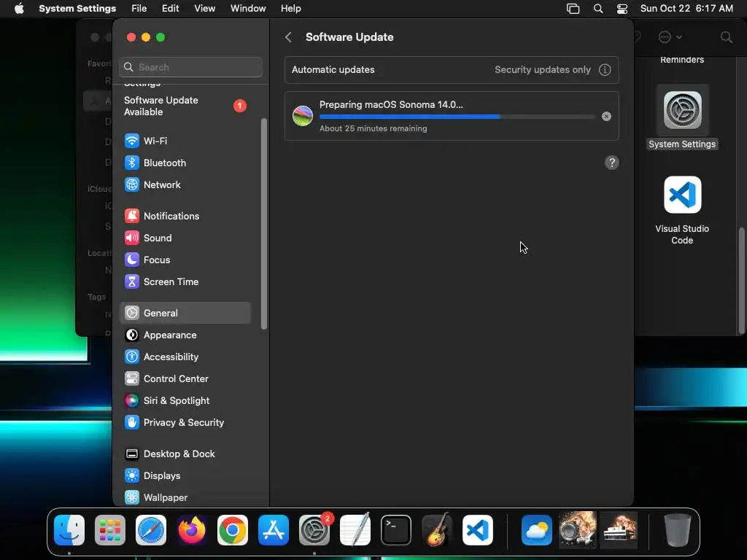Viewport: 747px width, 560px height.
Task: Launch Google Chrome from the Dock
Action: pyautogui.click(x=233, y=530)
